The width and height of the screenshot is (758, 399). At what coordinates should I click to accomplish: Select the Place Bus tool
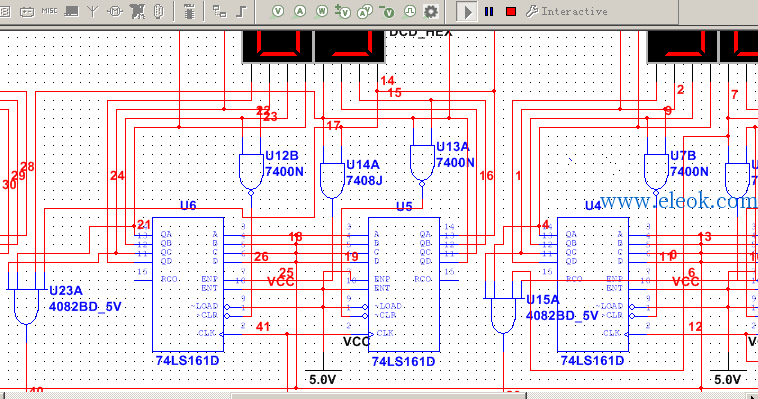coord(241,11)
